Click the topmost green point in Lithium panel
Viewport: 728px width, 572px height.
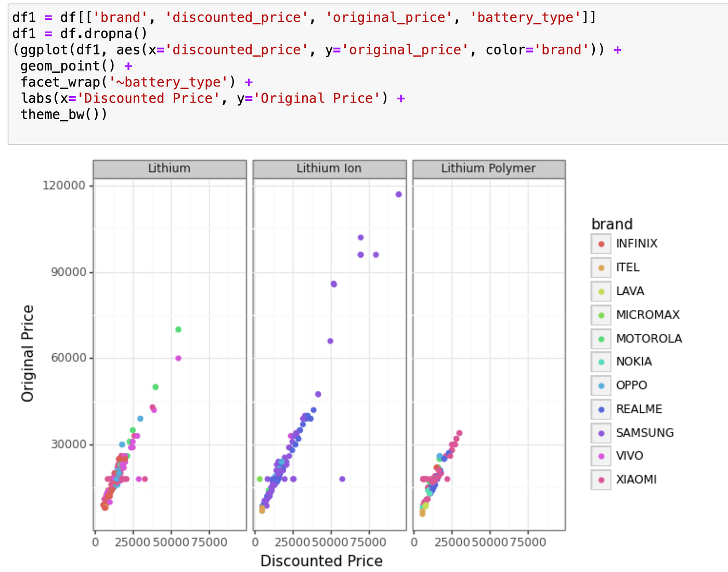178,330
